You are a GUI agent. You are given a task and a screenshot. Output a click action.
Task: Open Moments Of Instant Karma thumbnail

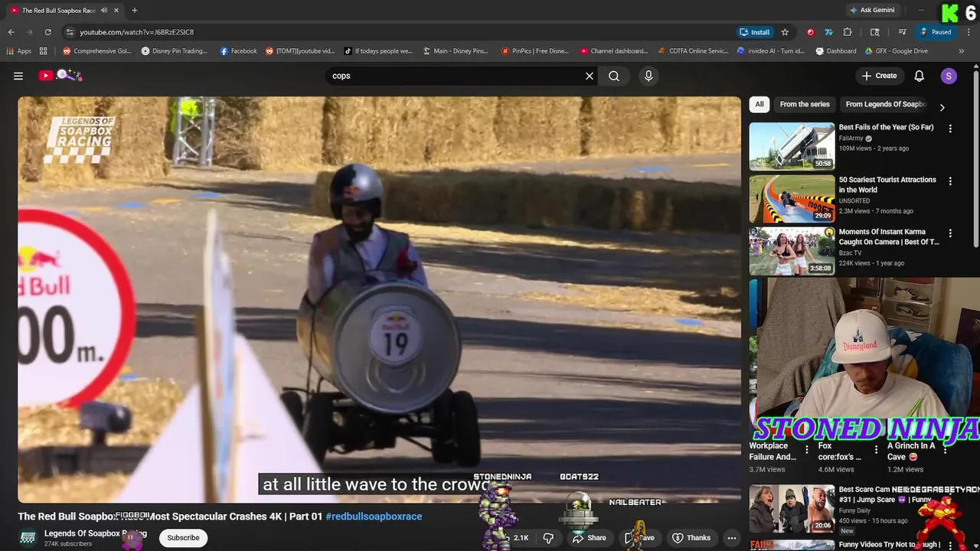pos(792,251)
